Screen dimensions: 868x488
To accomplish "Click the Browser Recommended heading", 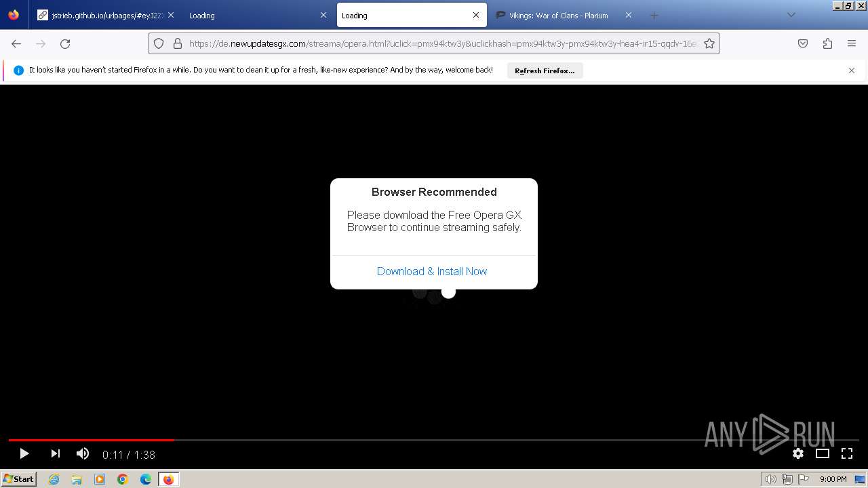I will coord(434,192).
